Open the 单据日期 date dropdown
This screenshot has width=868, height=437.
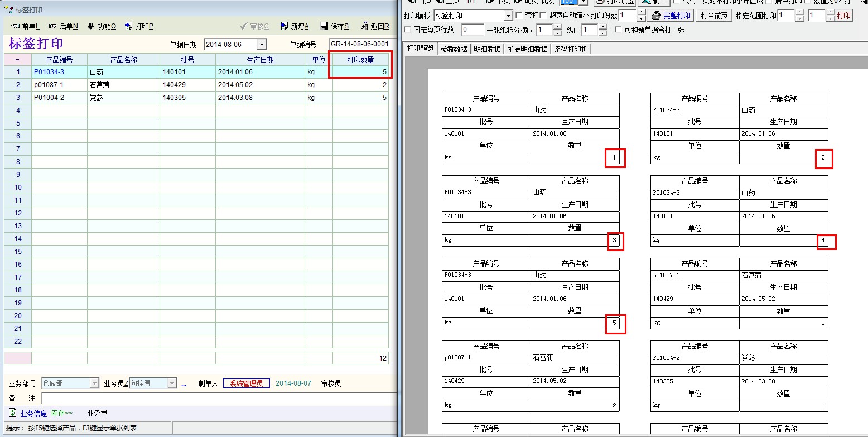click(262, 45)
